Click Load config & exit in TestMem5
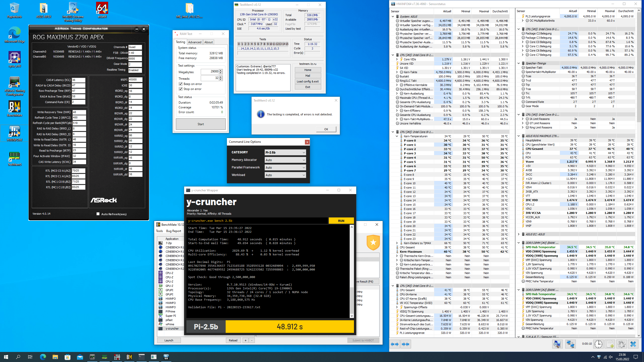Image resolution: width=644 pixels, height=362 pixels. tap(308, 81)
